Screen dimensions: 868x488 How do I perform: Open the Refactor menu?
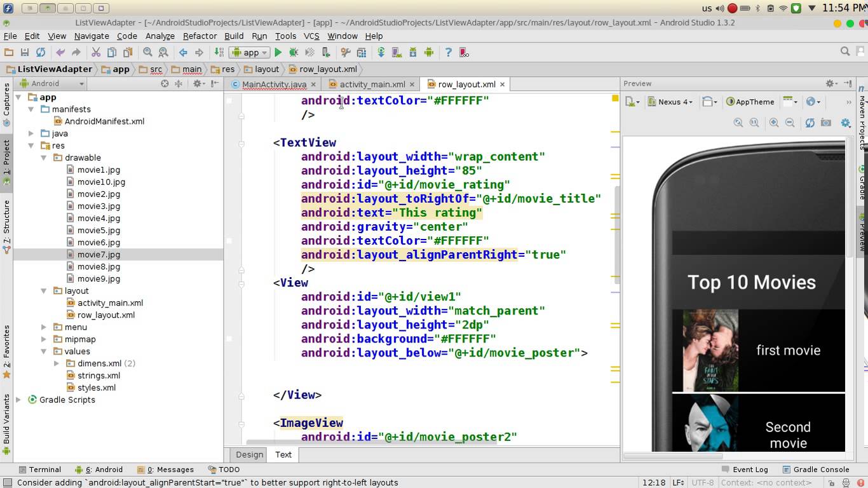[x=200, y=36]
